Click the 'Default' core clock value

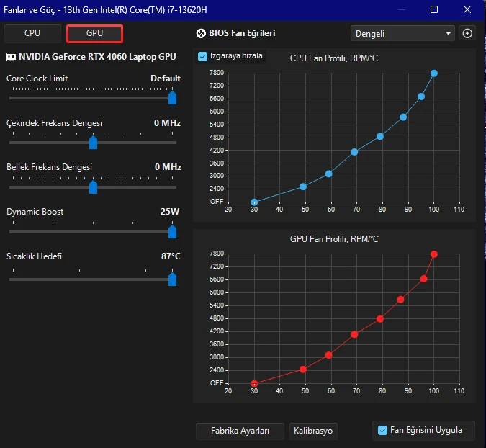coord(166,79)
